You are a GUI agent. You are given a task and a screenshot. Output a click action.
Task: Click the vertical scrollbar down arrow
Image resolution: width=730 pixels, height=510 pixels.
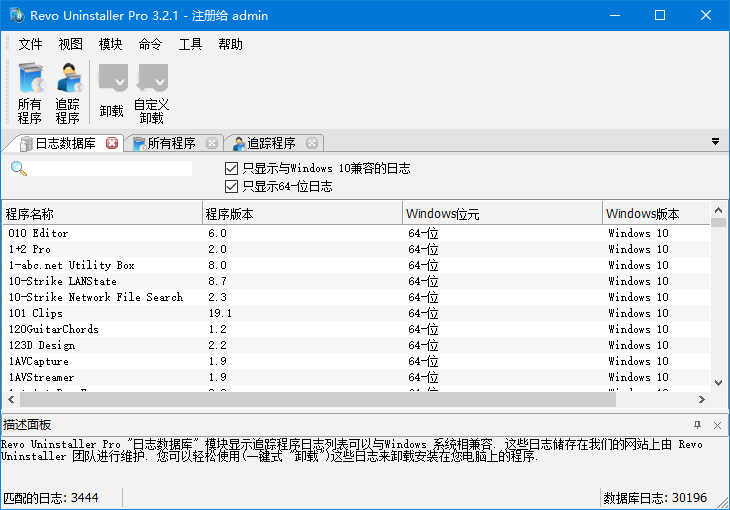(718, 383)
